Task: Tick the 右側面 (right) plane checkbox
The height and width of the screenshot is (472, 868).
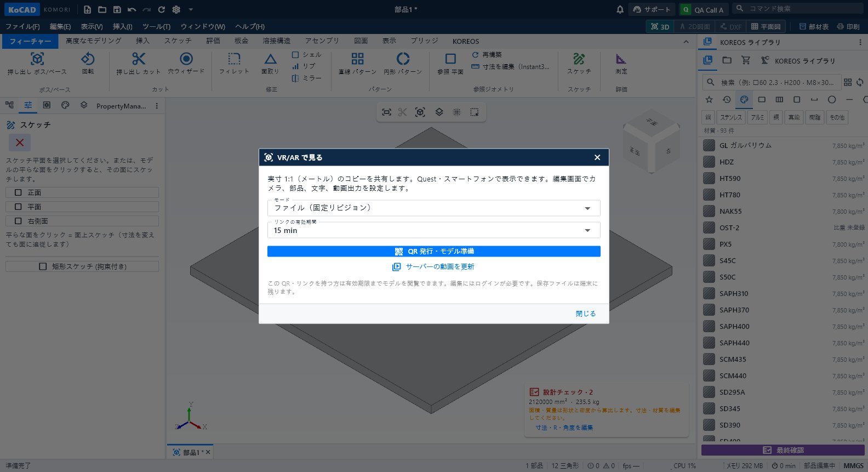Action: [x=18, y=221]
